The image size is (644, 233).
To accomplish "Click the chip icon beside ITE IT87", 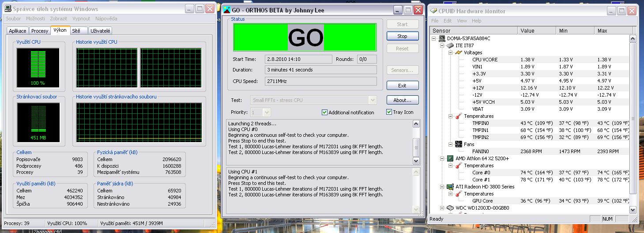I will [450, 45].
